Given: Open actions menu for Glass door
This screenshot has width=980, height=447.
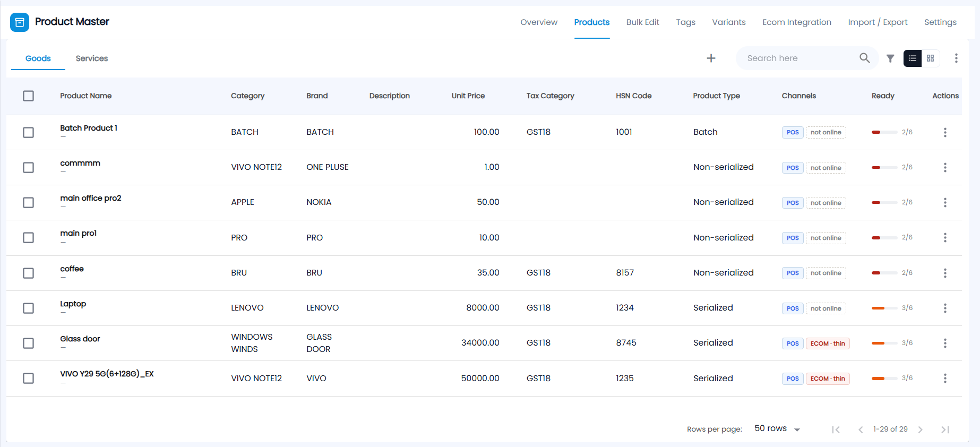Looking at the screenshot, I should coord(945,343).
